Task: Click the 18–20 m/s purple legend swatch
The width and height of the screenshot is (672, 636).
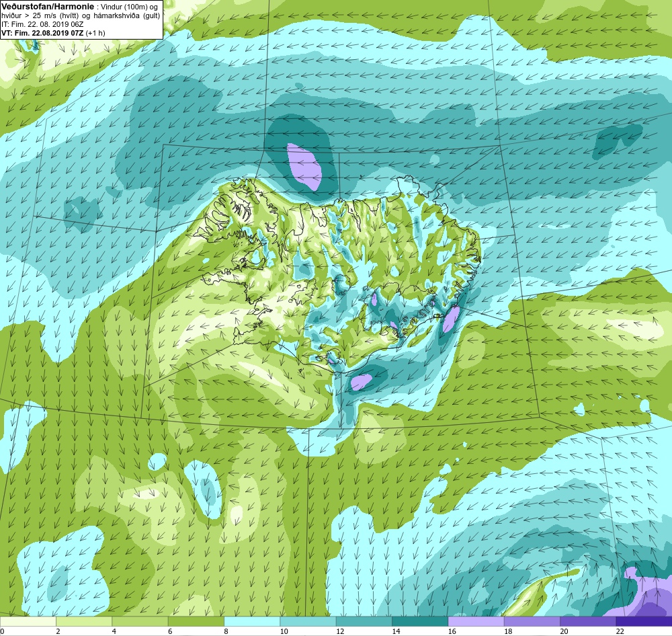Action: (532, 621)
